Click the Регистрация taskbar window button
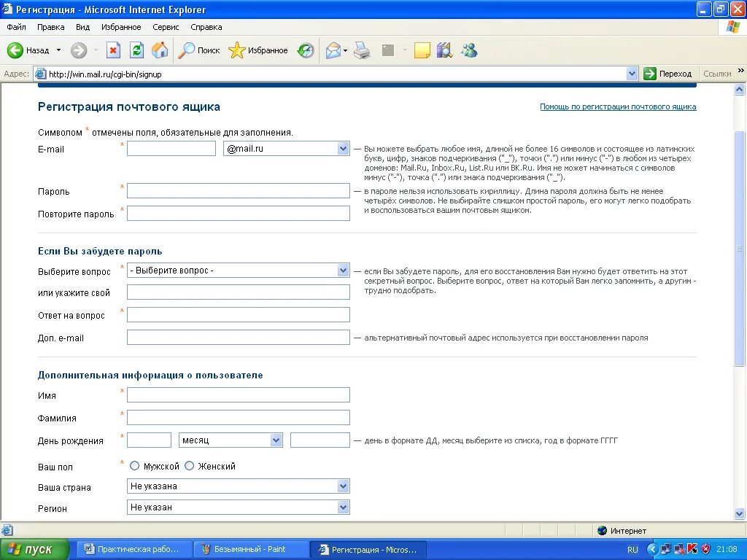The height and width of the screenshot is (560, 747). coord(368,550)
